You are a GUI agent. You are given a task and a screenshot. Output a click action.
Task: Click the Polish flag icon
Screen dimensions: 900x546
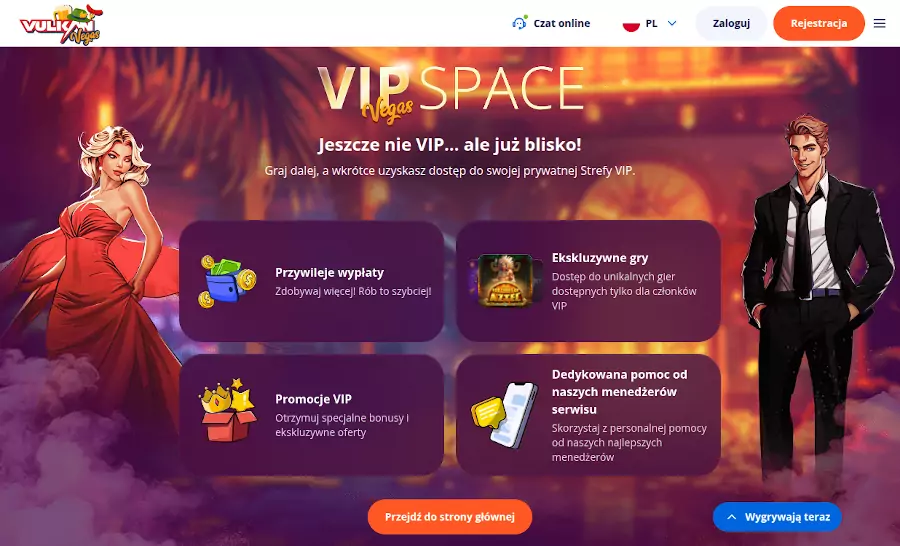[631, 24]
